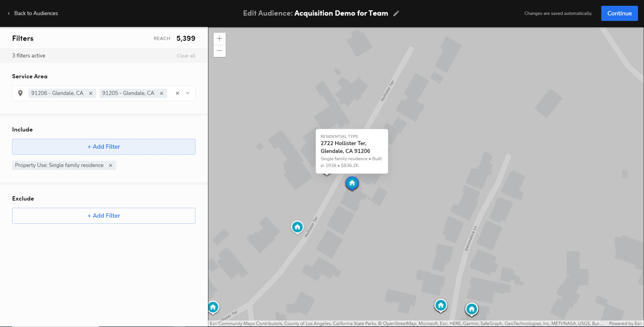Zoom in on the map
The width and height of the screenshot is (644, 327).
tap(219, 39)
